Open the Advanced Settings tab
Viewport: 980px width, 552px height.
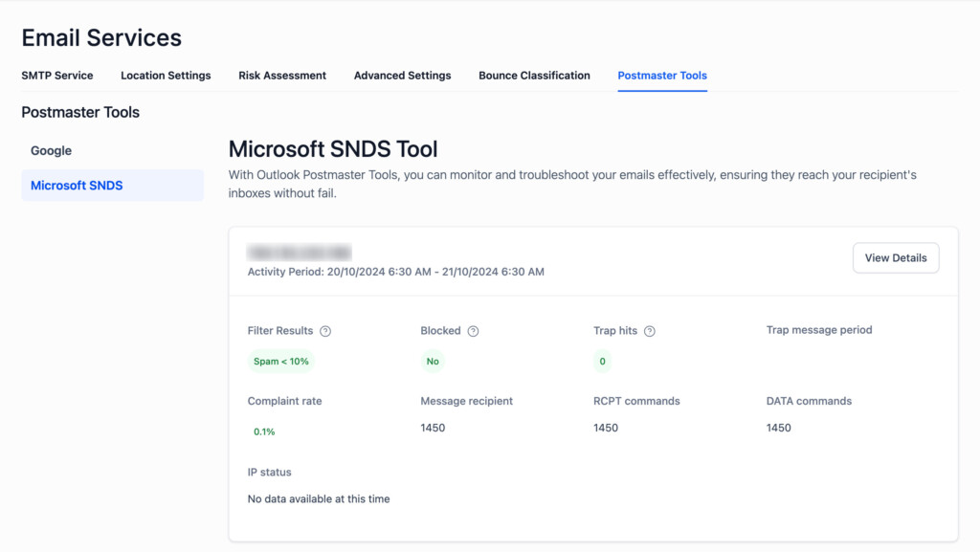coord(402,76)
